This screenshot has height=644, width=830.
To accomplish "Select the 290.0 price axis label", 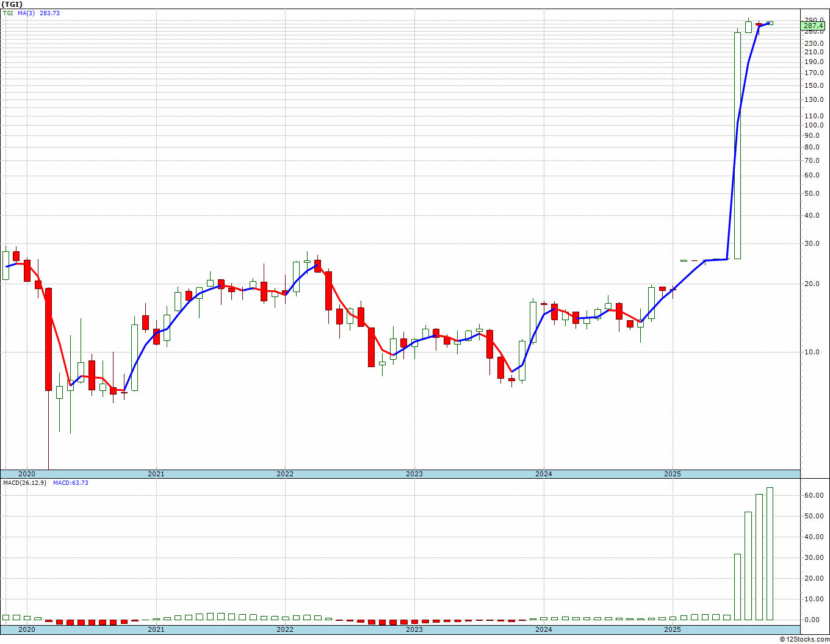I will (814, 20).
